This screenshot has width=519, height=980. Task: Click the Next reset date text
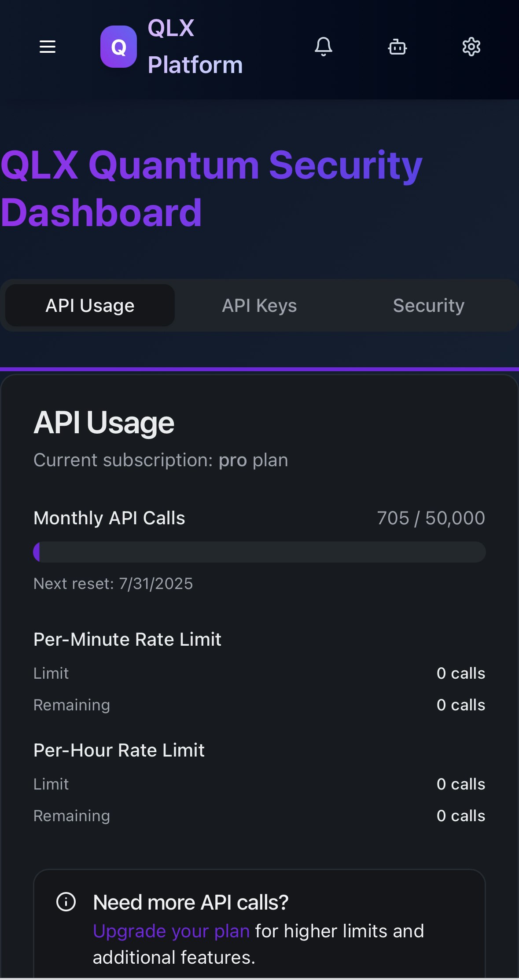click(x=113, y=584)
